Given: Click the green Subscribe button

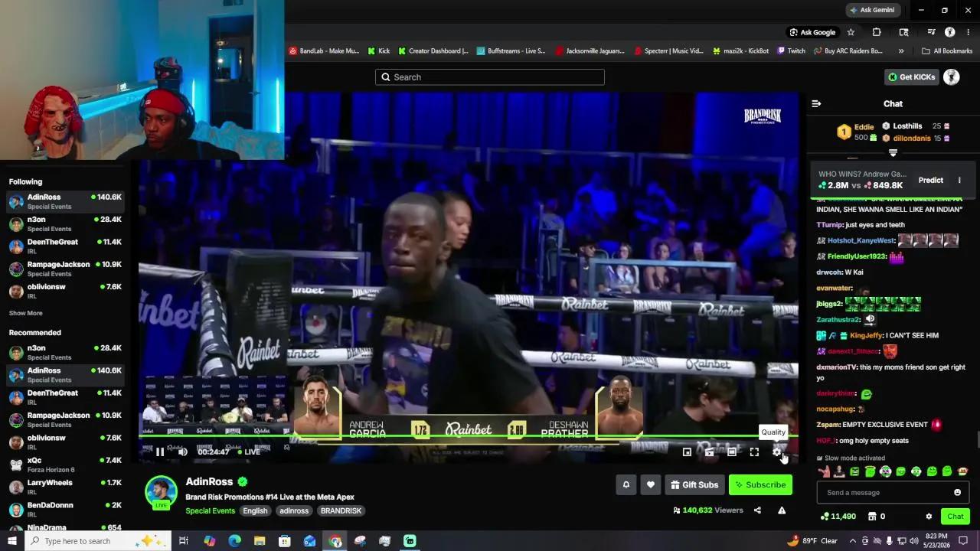Looking at the screenshot, I should pos(760,484).
